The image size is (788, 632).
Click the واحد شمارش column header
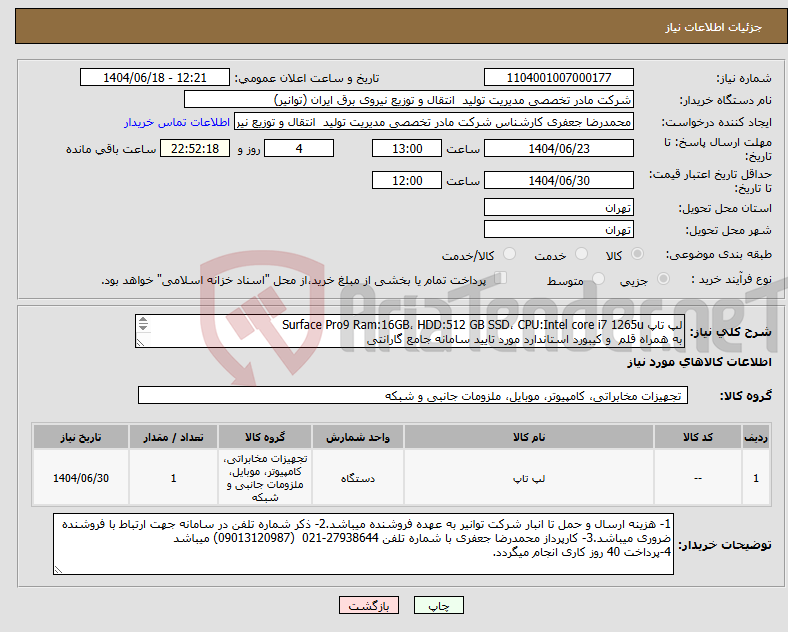(x=358, y=437)
